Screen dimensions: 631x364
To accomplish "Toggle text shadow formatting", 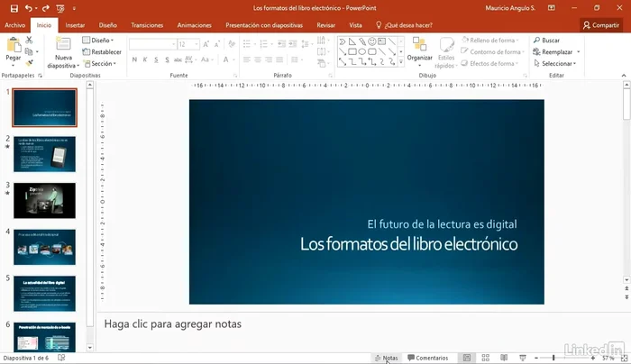I will (167, 59).
